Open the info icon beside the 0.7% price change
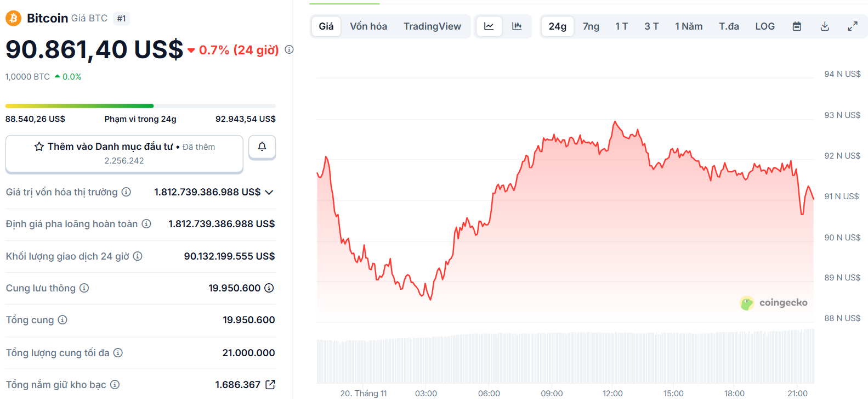The width and height of the screenshot is (868, 399). (x=289, y=49)
